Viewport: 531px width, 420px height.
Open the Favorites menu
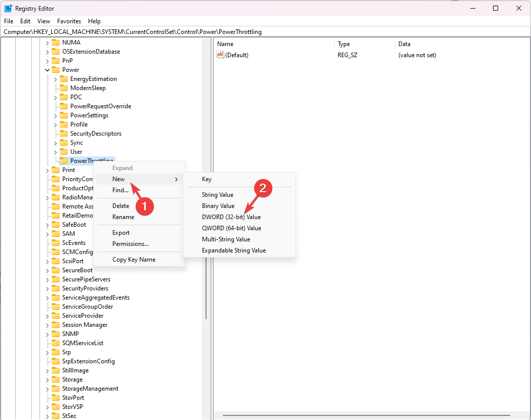pyautogui.click(x=69, y=21)
